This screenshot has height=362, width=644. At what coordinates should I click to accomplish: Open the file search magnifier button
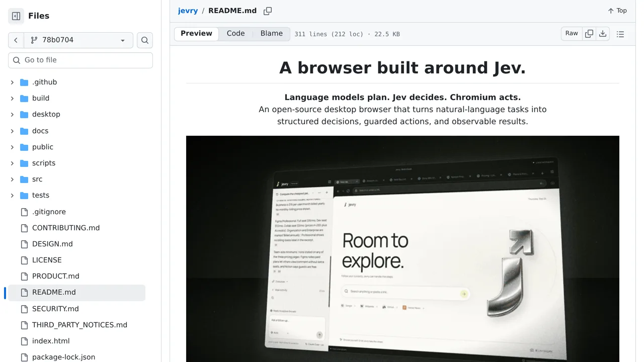tap(145, 40)
